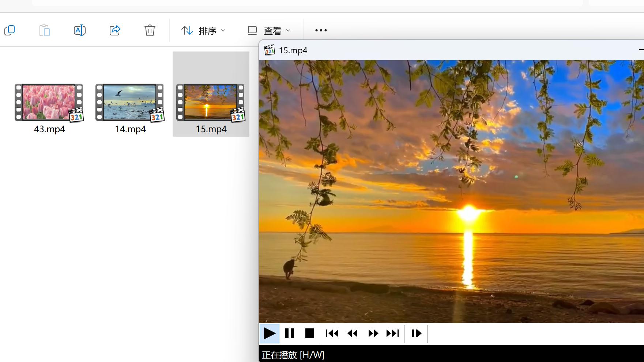Click the Delete trash can icon

(x=150, y=30)
